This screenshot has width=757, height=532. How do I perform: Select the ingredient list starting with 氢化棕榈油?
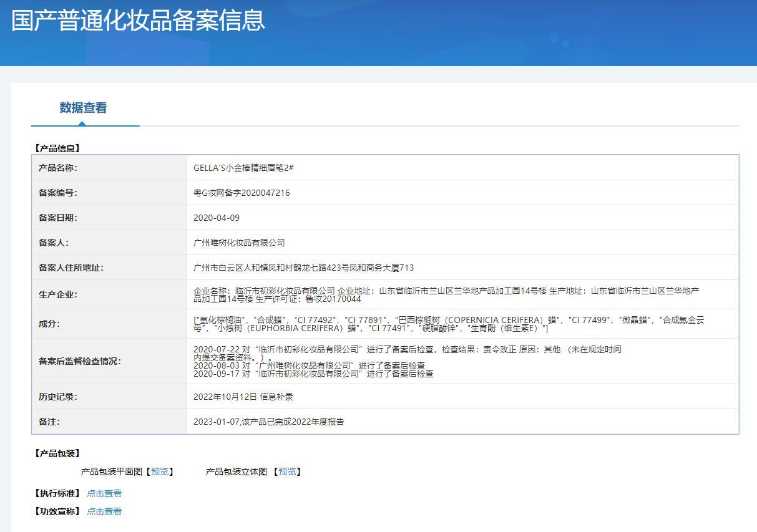point(449,324)
